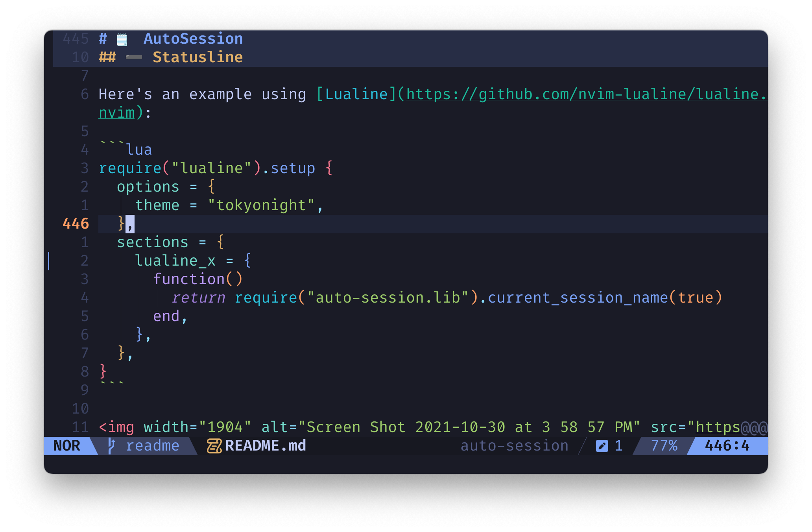Click the lua code fence marker

125,149
